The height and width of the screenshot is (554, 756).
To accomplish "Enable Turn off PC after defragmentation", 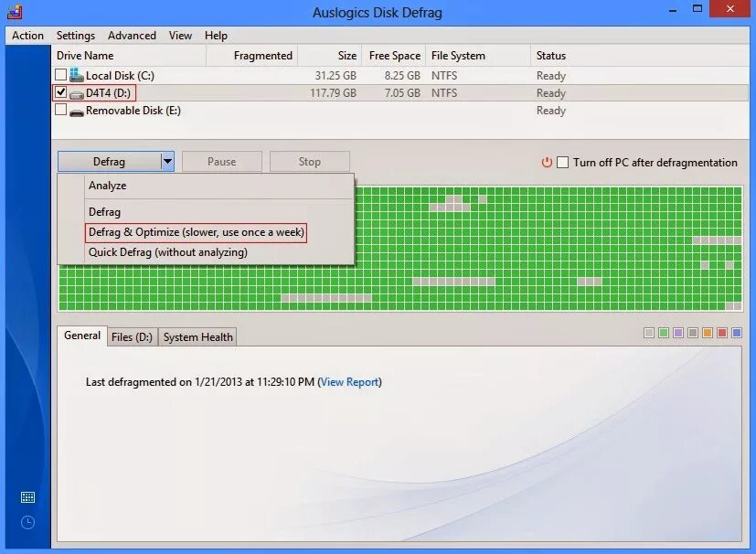I will [563, 162].
